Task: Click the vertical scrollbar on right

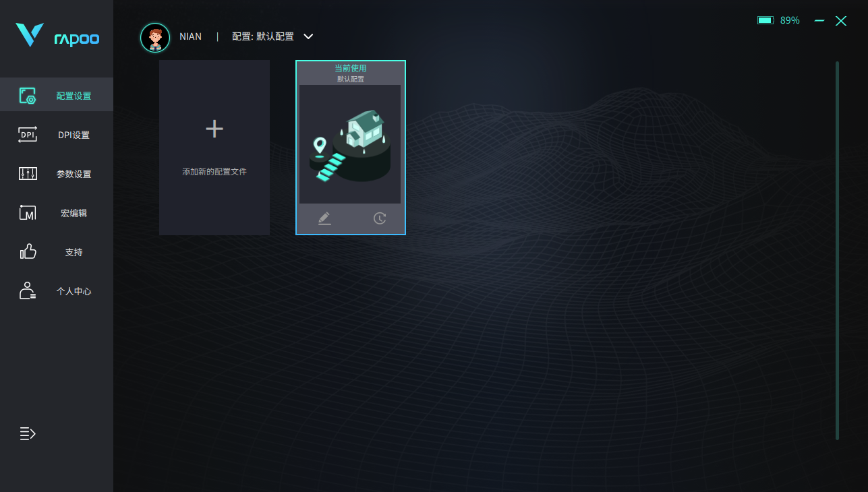Action: [x=838, y=251]
